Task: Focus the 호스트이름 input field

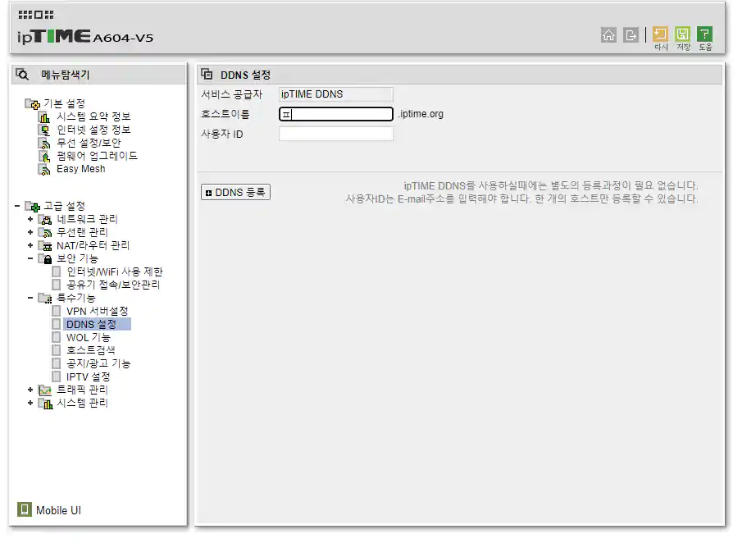Action: pos(336,114)
